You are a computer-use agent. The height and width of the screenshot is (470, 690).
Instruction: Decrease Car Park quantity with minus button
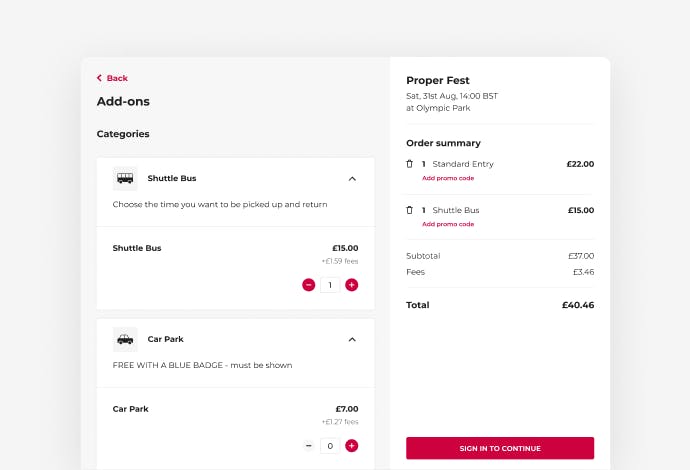pos(308,446)
